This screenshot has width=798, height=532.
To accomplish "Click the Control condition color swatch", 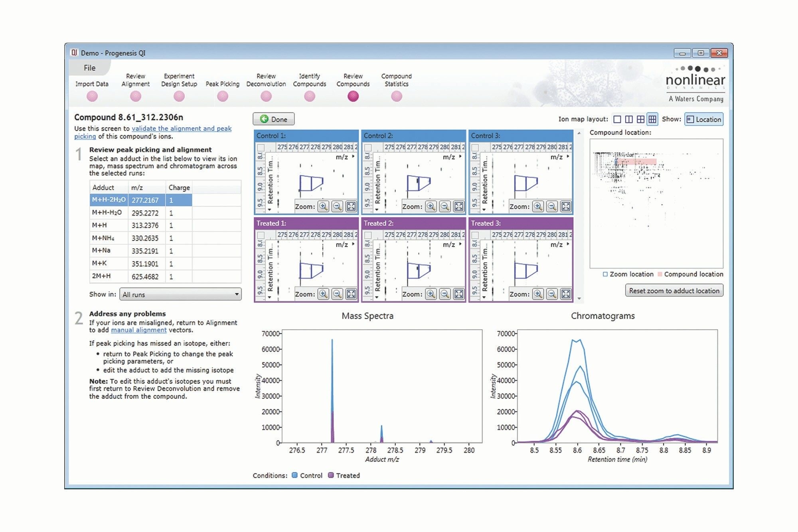I will coord(295,475).
